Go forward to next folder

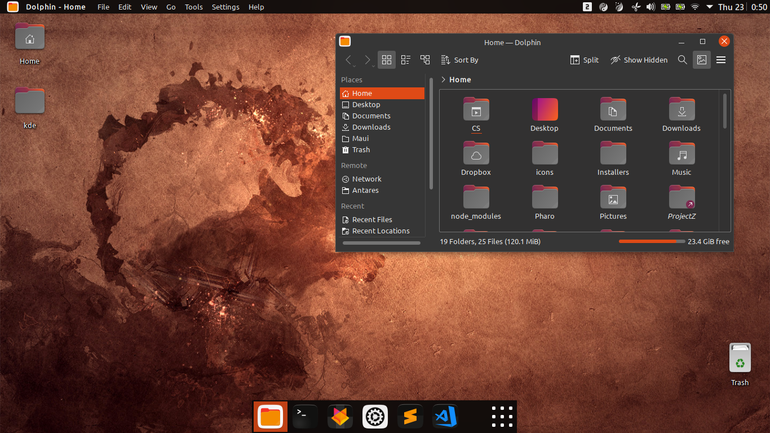click(x=367, y=60)
